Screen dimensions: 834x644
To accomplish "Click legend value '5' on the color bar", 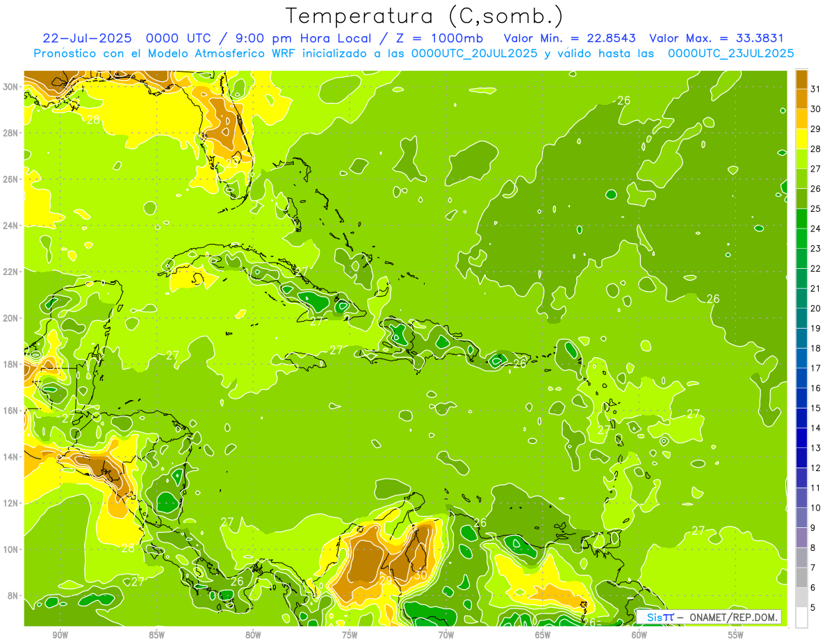I will coord(813,607).
